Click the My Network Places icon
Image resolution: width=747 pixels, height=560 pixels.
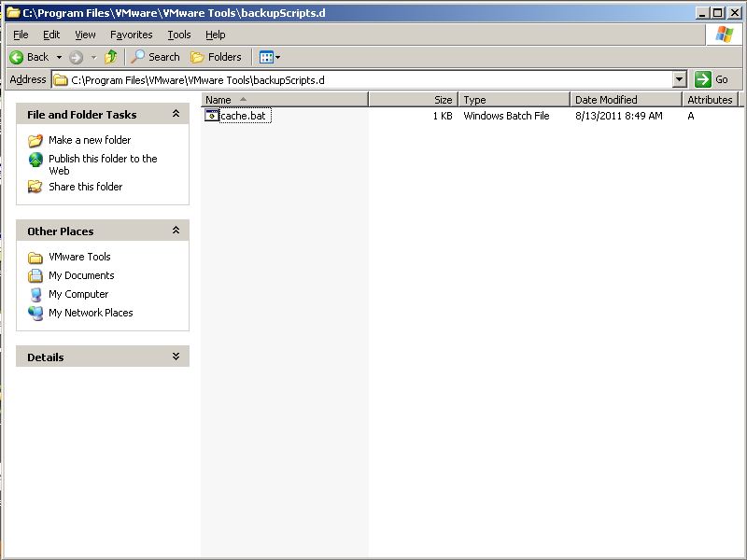[35, 314]
